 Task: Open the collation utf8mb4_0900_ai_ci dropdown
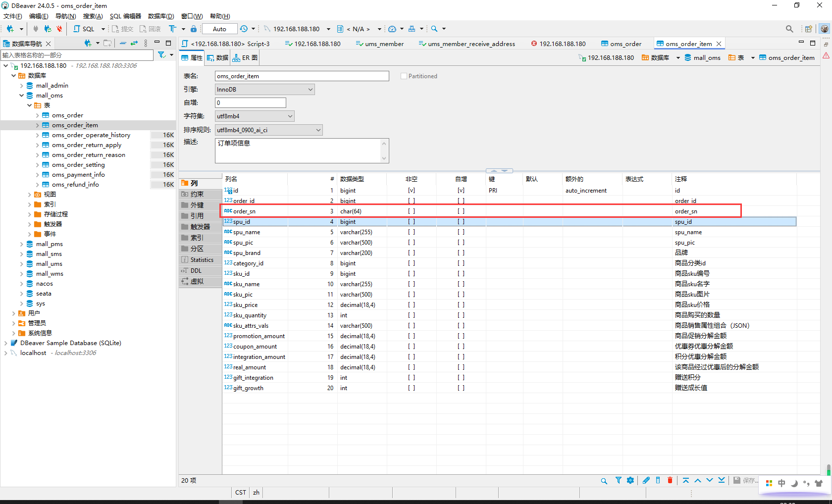click(269, 130)
